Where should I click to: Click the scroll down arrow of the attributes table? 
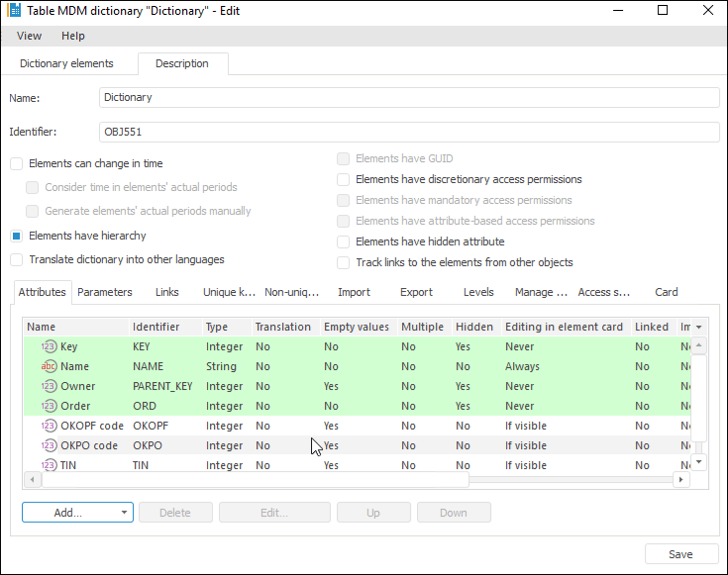tap(699, 461)
